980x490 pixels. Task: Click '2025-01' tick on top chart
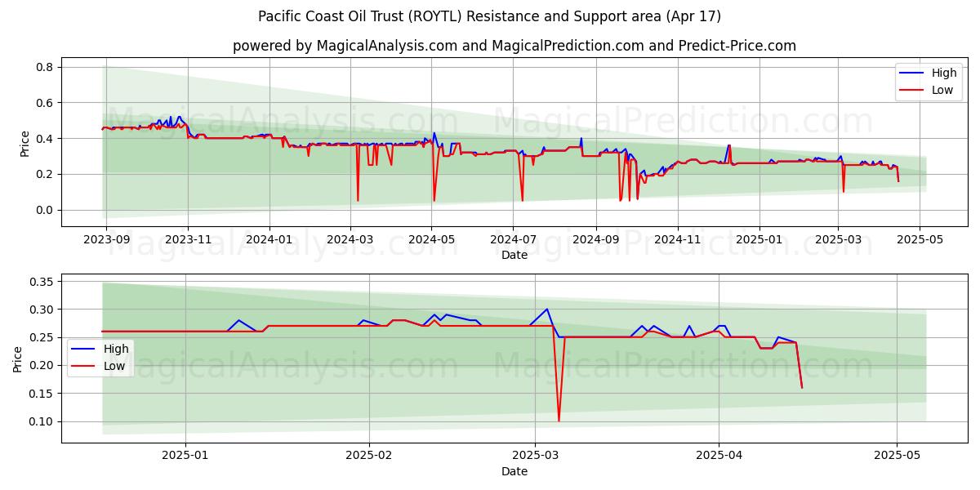tap(759, 239)
